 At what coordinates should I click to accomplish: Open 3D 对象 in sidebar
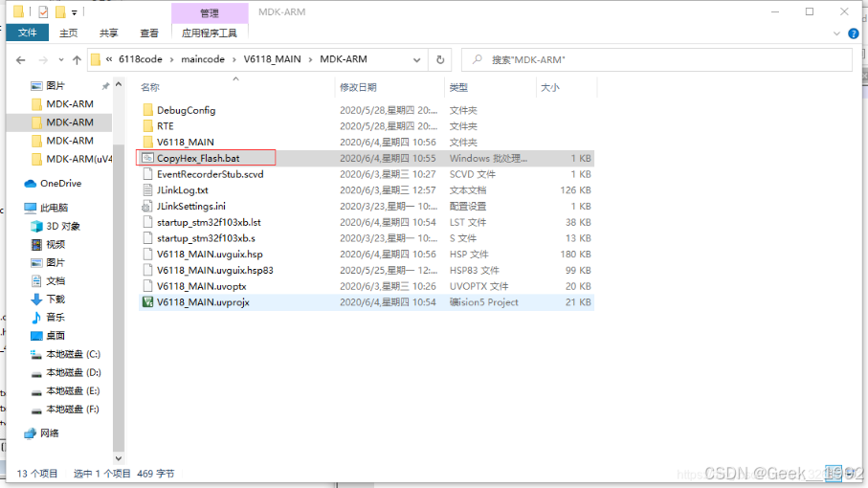pos(62,226)
